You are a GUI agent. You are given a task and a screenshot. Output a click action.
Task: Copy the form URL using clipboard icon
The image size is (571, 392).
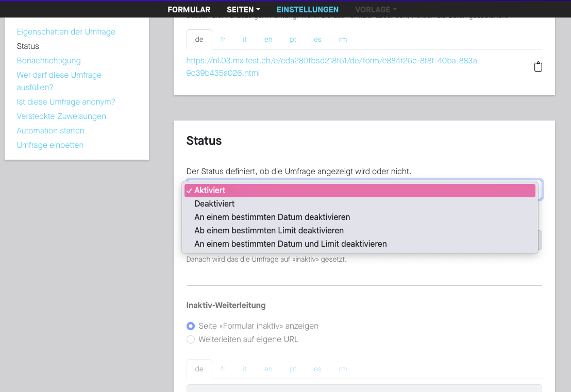click(538, 66)
